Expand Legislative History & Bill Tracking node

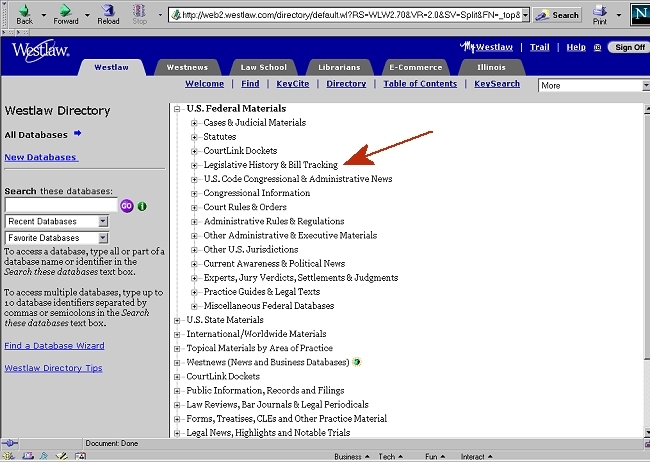click(x=194, y=165)
